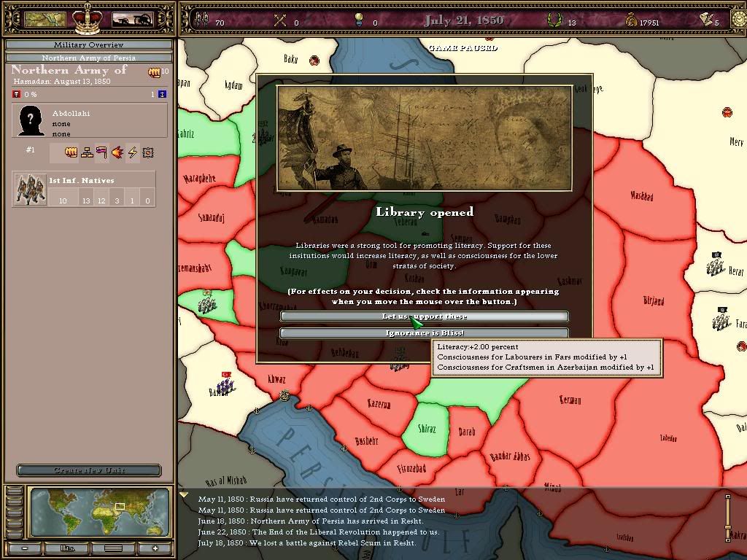The image size is (747, 560).
Task: Open the horizontal-lines menu button
Action: 113,548
